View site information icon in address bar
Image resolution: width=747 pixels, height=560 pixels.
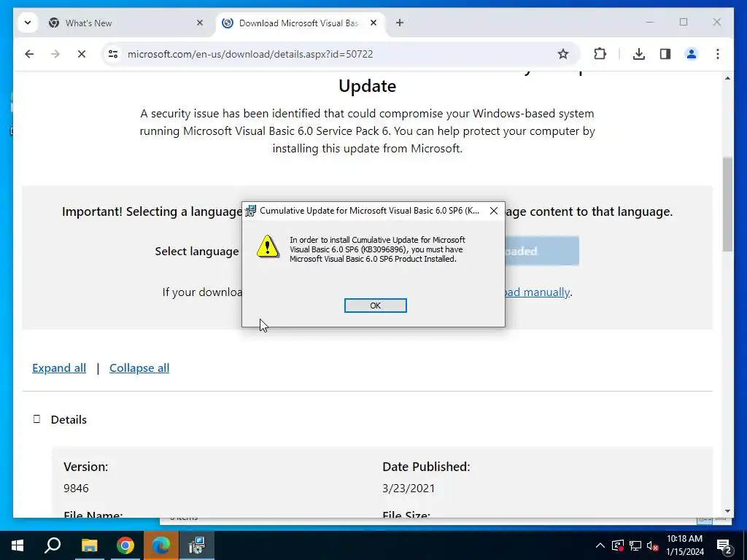(113, 54)
